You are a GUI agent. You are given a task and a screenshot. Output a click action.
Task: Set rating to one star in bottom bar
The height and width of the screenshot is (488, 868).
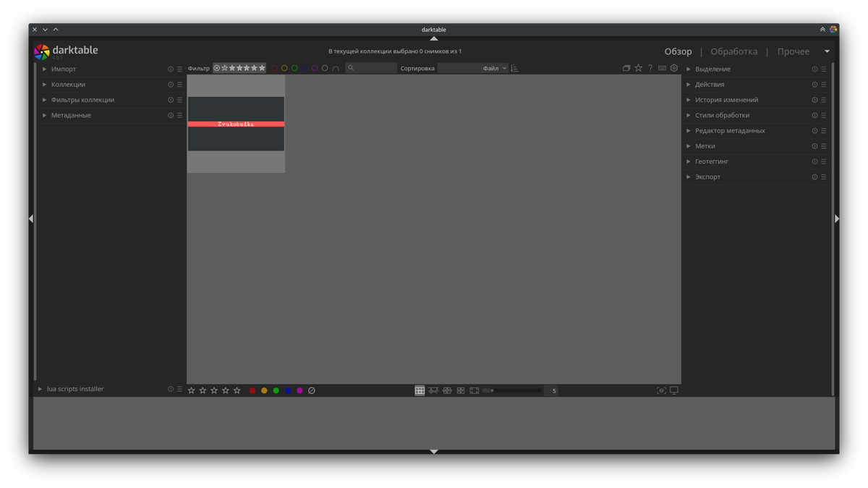tap(192, 390)
